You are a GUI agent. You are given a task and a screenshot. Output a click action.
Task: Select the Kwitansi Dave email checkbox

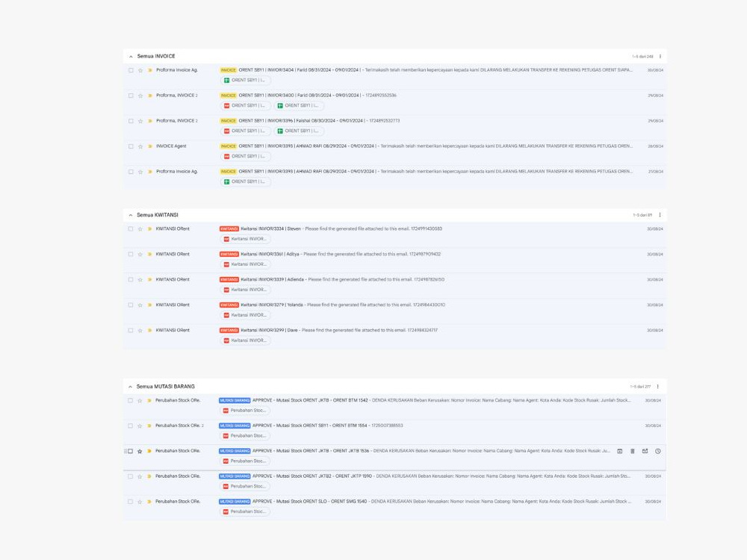click(130, 330)
